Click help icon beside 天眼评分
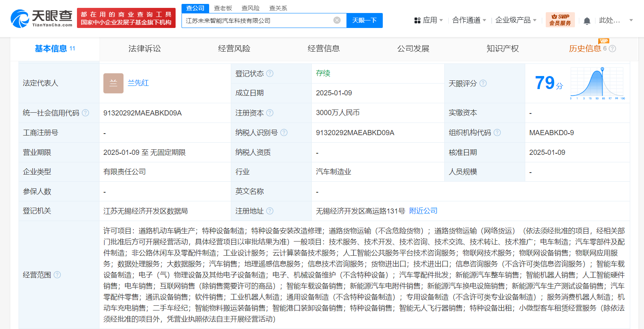 483,84
